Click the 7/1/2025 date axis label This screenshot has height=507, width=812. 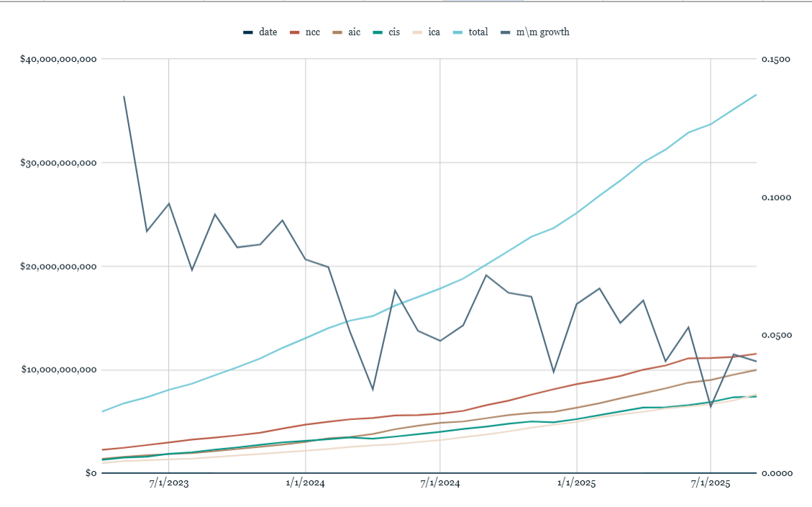coord(711,484)
